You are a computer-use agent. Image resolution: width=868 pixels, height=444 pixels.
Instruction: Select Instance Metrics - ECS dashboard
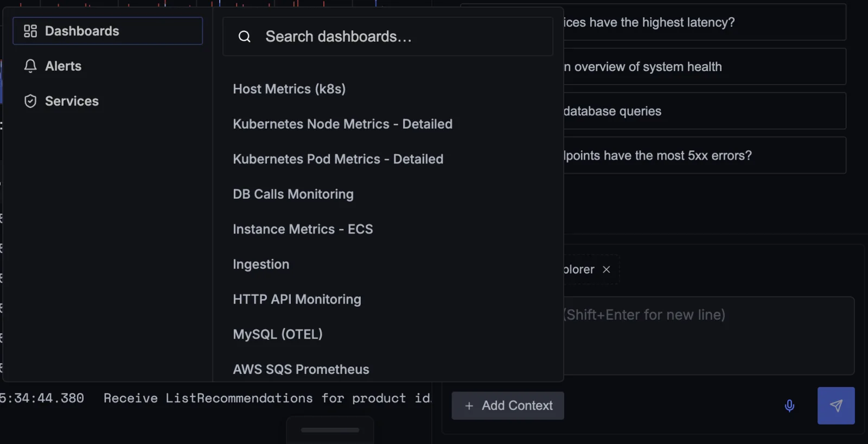303,229
